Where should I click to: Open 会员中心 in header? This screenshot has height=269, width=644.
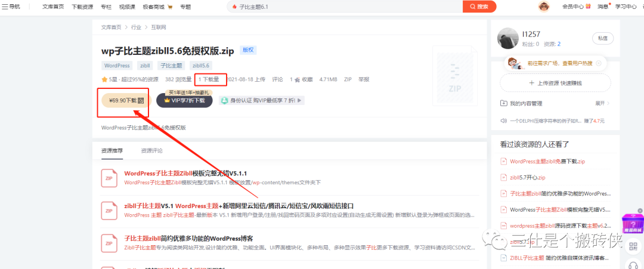[x=576, y=7]
